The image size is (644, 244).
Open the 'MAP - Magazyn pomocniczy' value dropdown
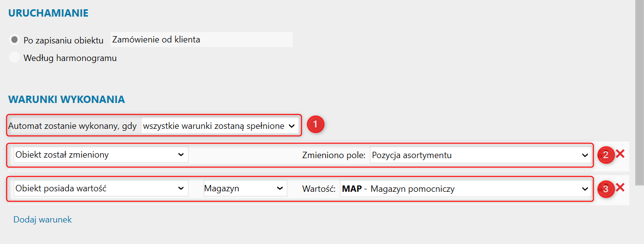point(465,188)
